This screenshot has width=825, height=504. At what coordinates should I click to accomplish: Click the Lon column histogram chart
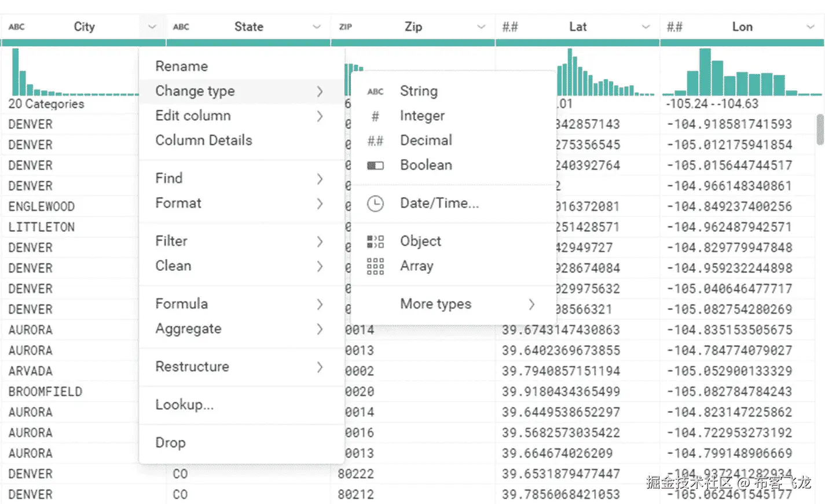click(x=742, y=72)
